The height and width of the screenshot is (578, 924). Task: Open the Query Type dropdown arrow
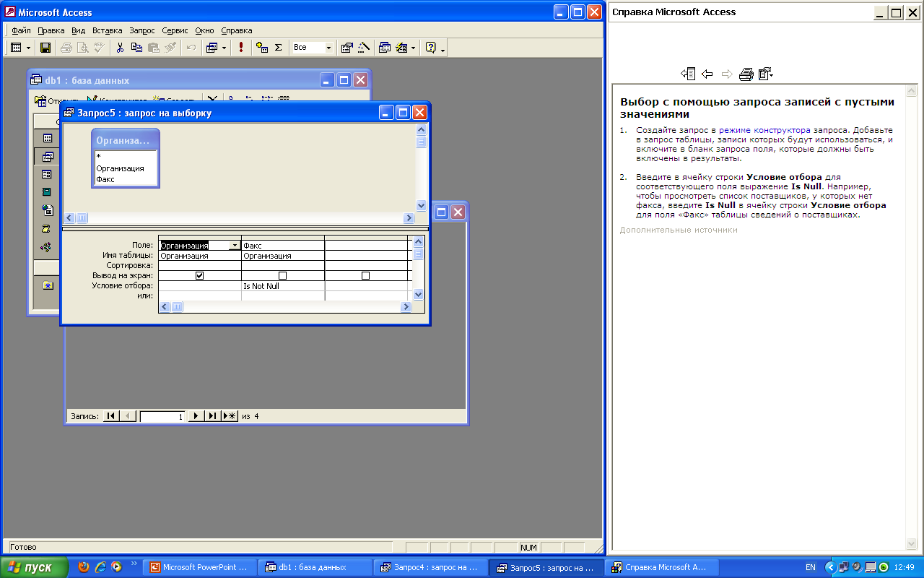tap(224, 48)
